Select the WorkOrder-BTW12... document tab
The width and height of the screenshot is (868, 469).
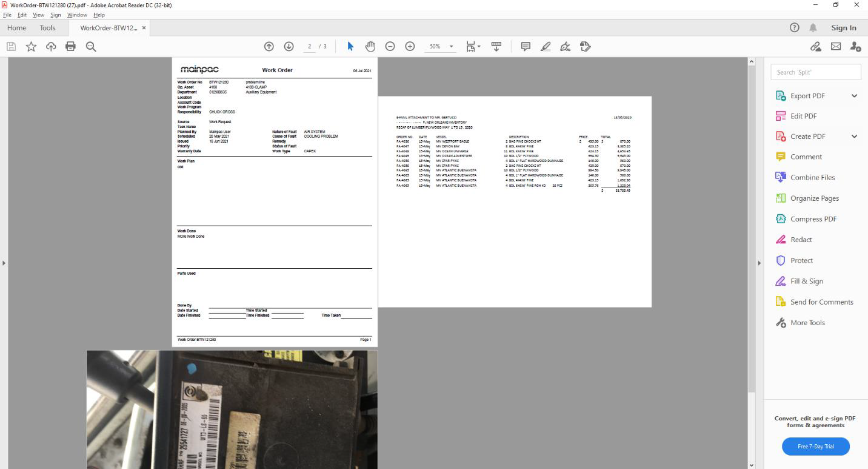(109, 28)
